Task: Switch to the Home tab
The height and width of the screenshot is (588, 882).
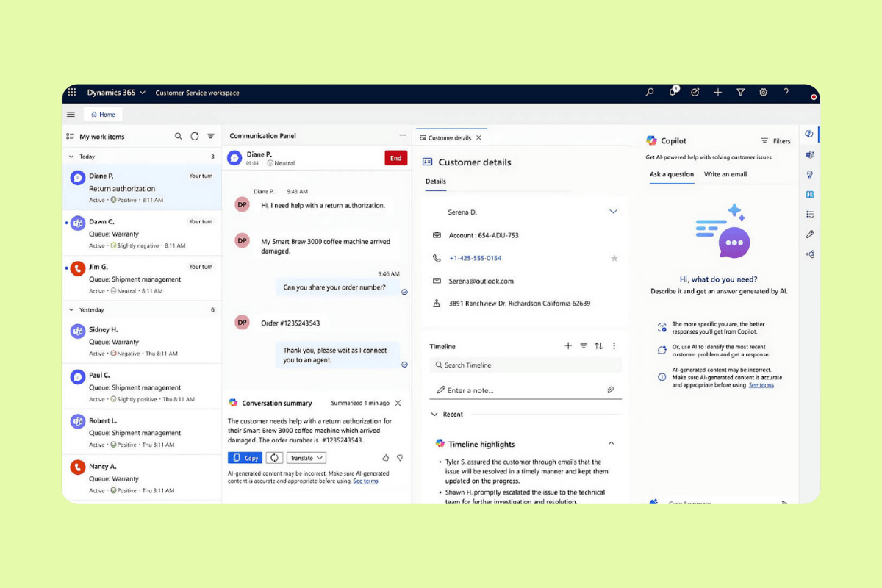Action: click(x=103, y=115)
